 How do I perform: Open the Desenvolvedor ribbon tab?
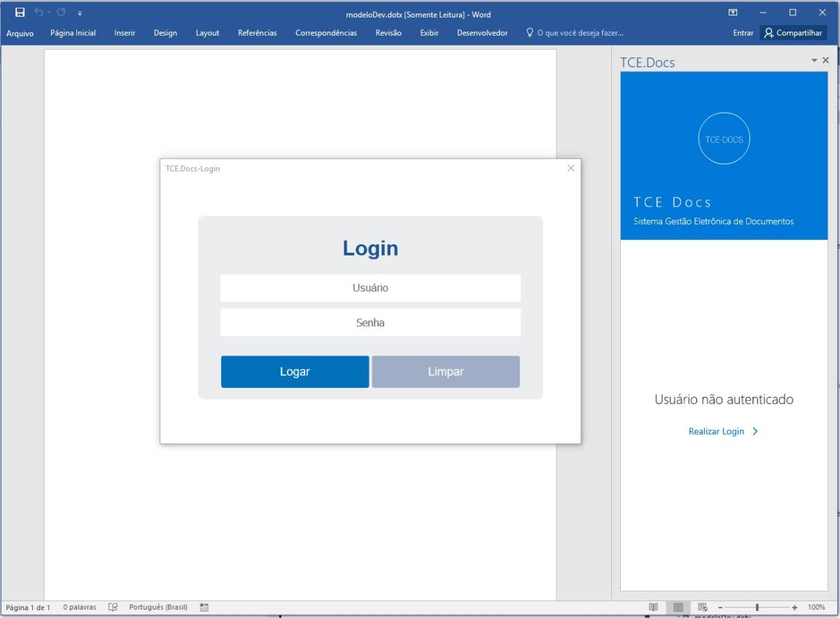(482, 33)
